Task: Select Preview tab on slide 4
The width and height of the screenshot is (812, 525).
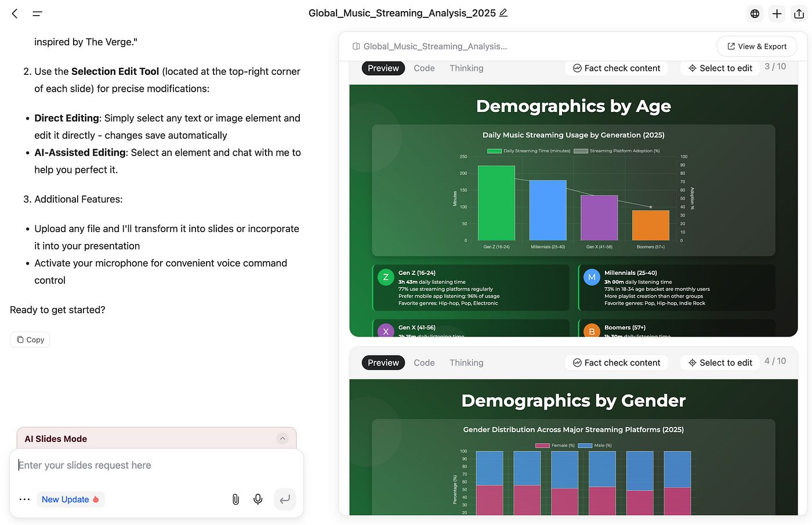Action: [x=383, y=363]
